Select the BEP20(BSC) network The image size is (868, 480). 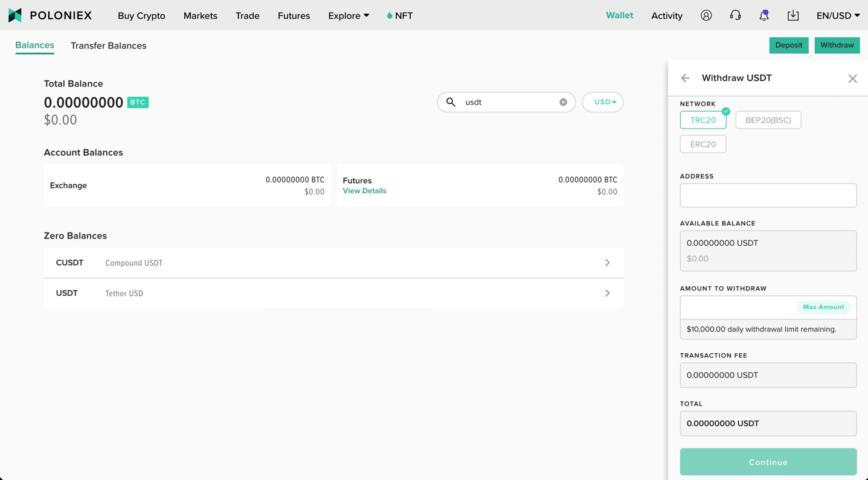768,120
